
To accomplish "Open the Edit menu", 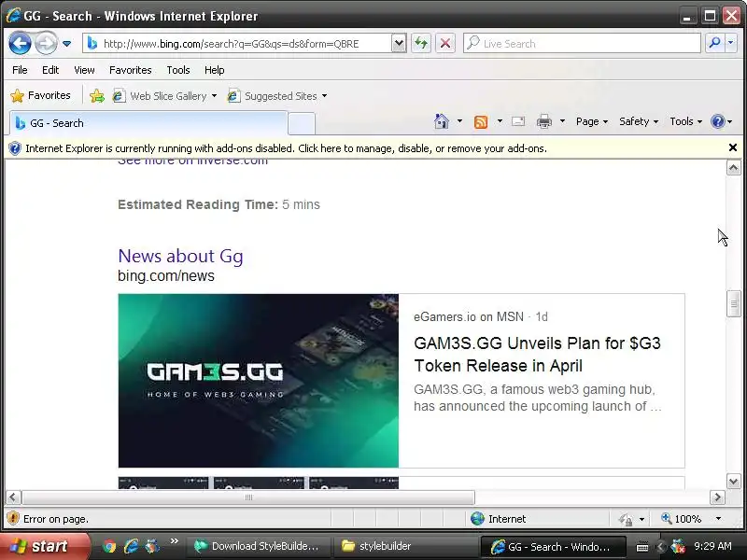I will [x=50, y=70].
